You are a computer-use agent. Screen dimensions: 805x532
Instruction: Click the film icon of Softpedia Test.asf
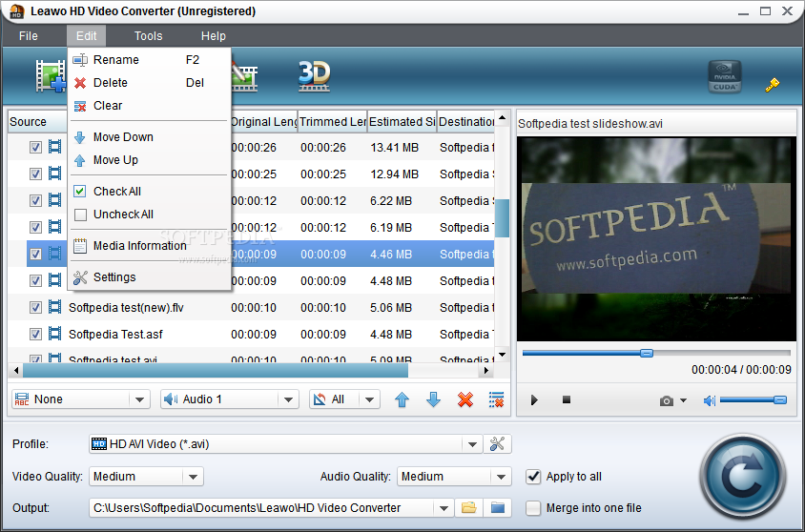pos(54,334)
